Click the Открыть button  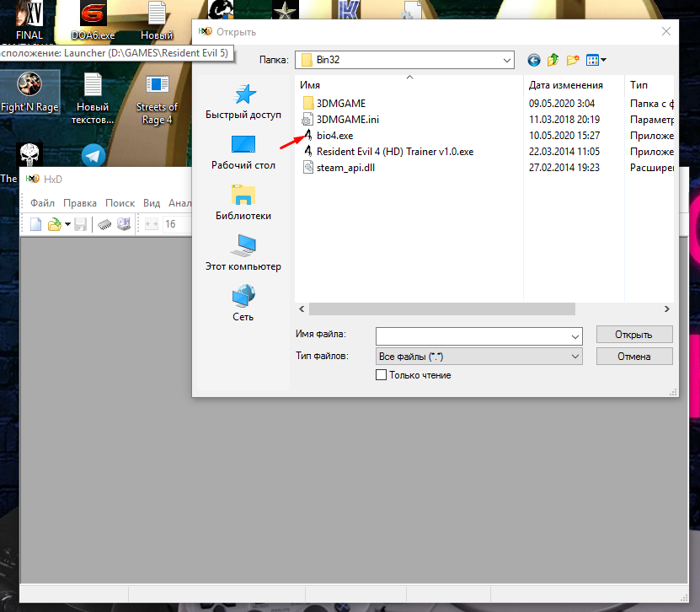[634, 335]
